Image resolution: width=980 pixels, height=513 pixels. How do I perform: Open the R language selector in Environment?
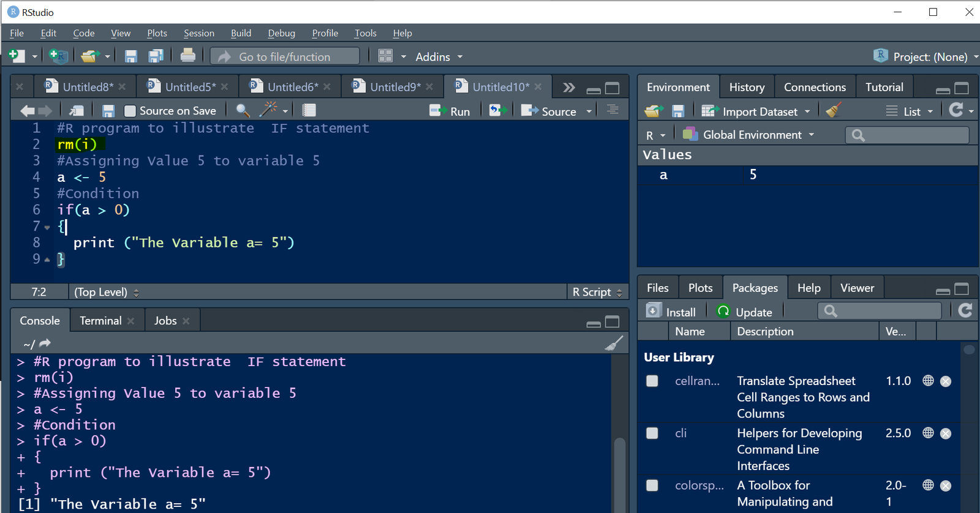click(655, 135)
